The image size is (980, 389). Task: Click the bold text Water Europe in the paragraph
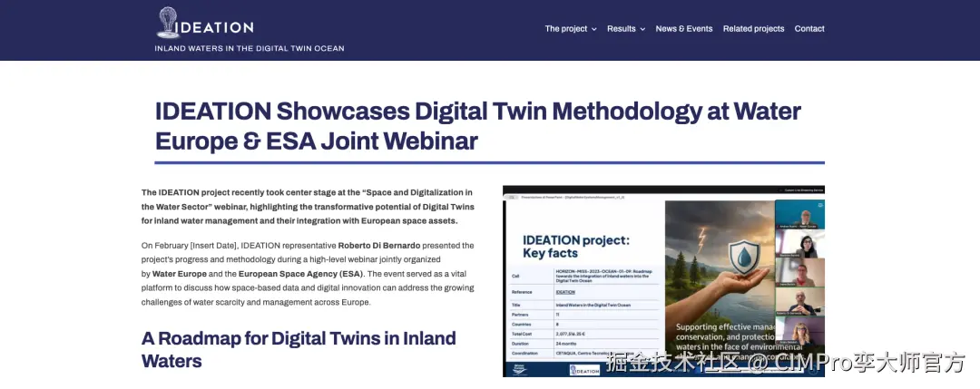click(181, 274)
